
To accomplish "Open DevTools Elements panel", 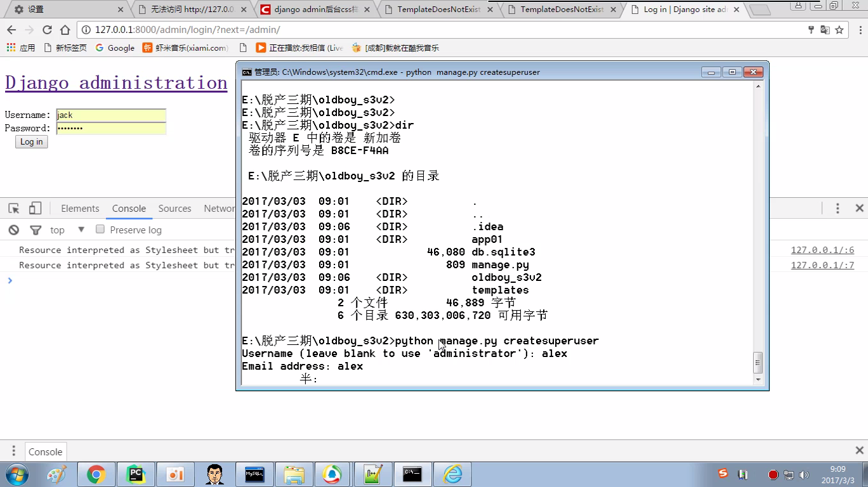I will (80, 209).
